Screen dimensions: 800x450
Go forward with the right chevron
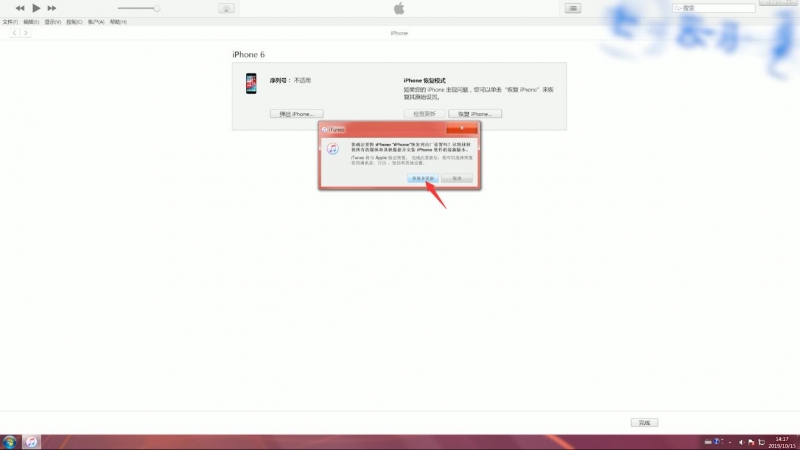(26, 33)
